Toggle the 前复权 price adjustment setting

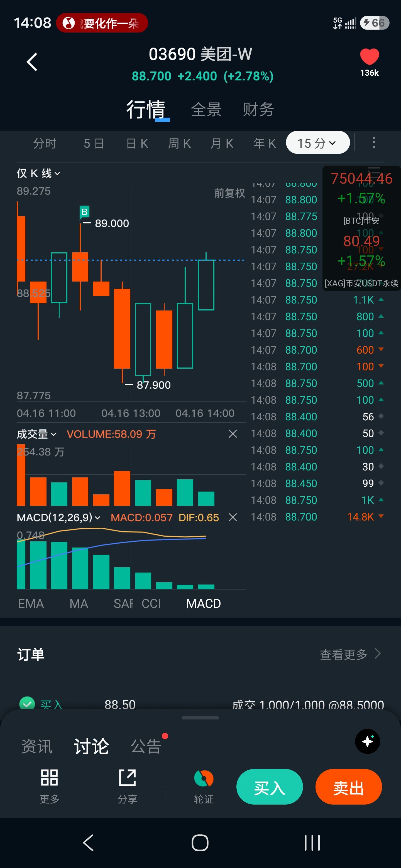click(x=229, y=193)
